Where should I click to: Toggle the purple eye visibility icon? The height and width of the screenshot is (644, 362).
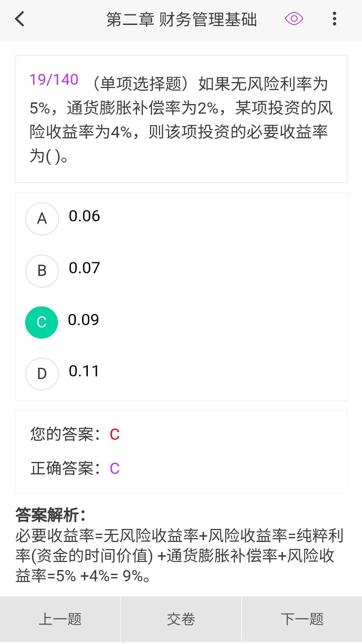294,19
